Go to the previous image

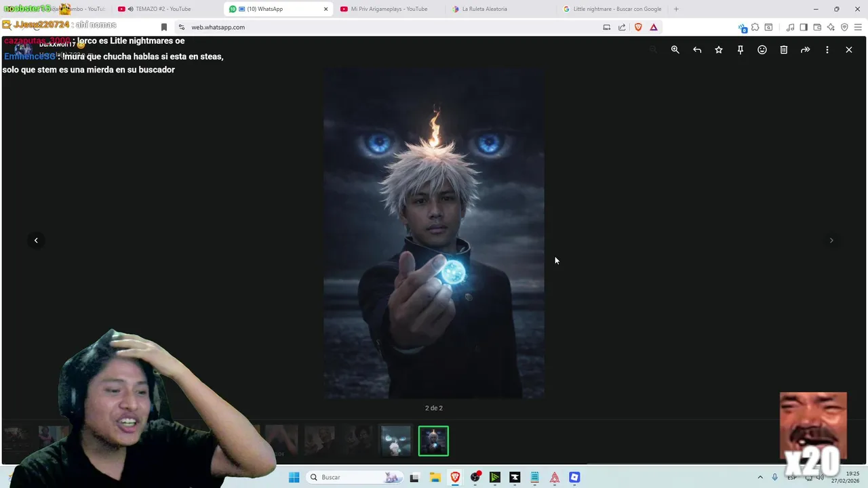point(36,240)
